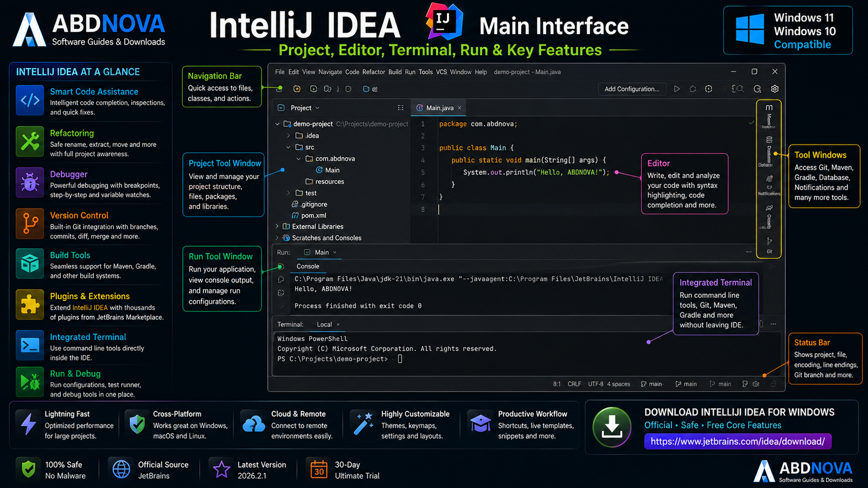This screenshot has height=488, width=868.
Task: Expand Scratches and Consoles node
Action: [x=277, y=238]
